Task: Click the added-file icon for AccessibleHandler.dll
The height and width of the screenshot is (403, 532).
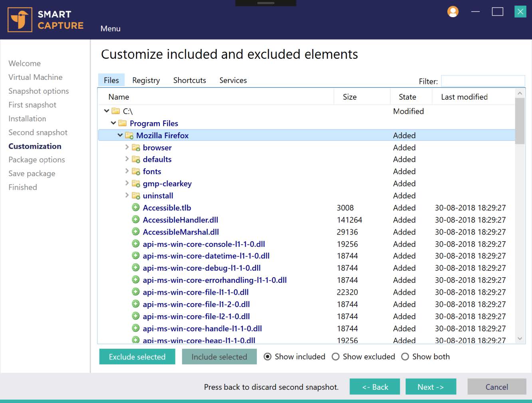Action: pos(136,220)
